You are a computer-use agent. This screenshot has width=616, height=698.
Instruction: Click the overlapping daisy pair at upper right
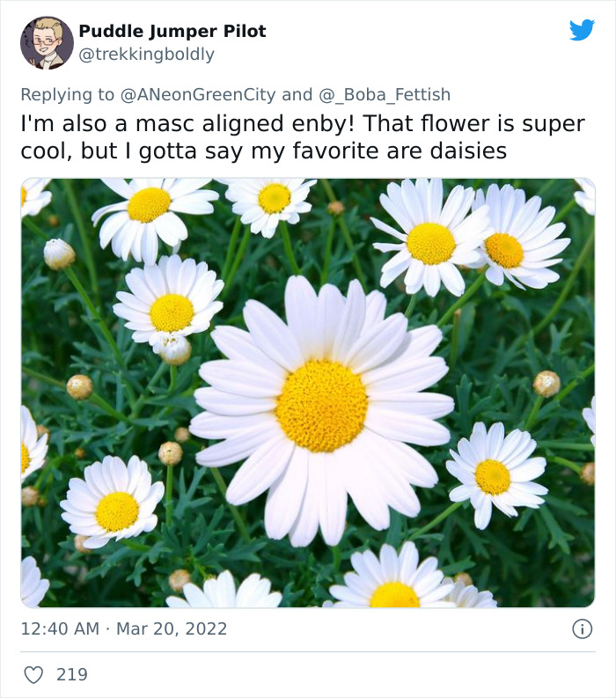(470, 239)
